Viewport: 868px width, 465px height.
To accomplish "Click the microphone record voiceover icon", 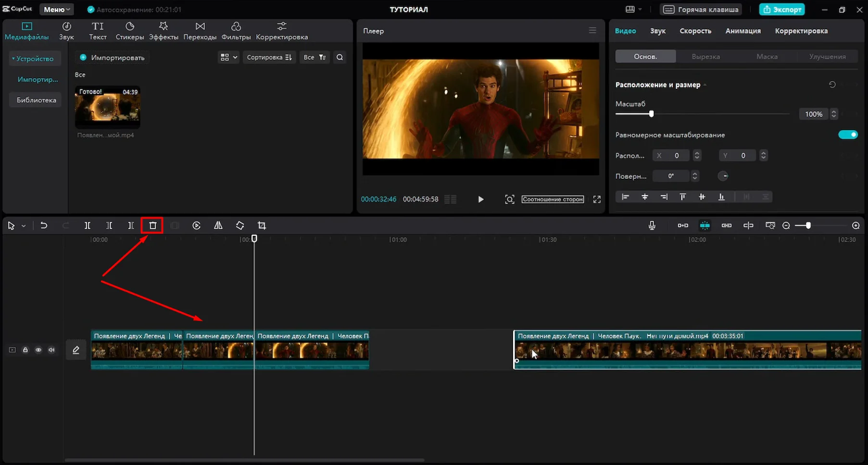I will tap(652, 225).
